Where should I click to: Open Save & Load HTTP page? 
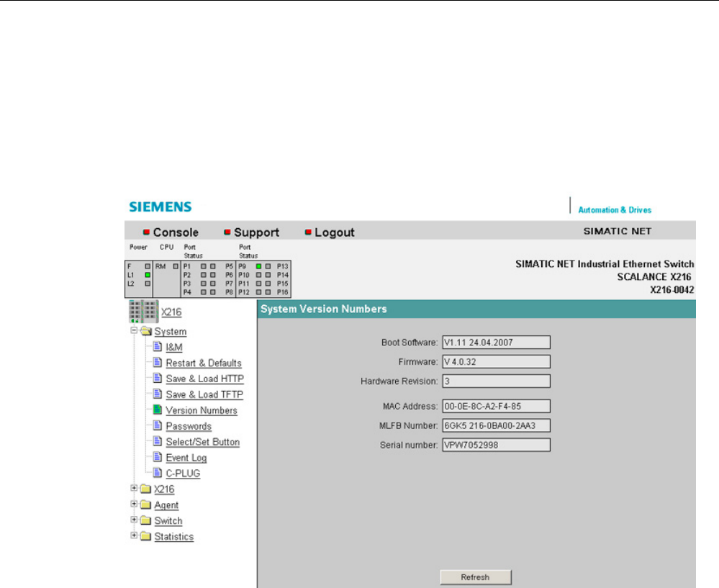point(205,379)
